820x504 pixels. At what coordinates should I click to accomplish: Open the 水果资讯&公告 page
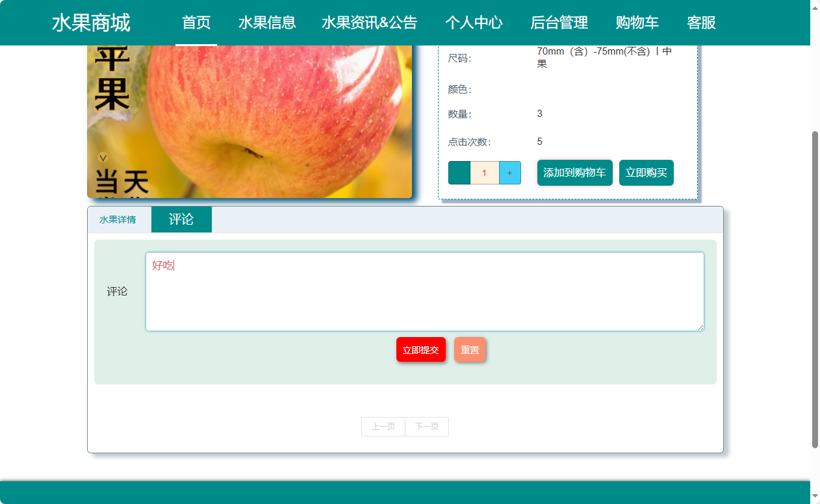[369, 23]
